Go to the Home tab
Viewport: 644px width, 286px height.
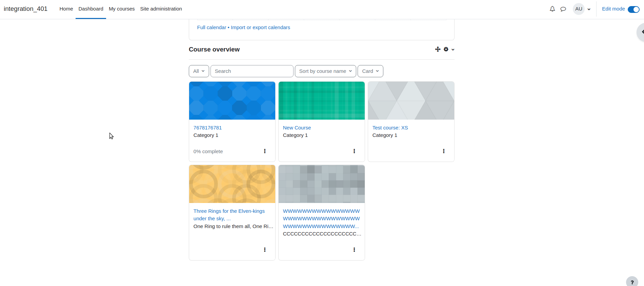tap(66, 9)
